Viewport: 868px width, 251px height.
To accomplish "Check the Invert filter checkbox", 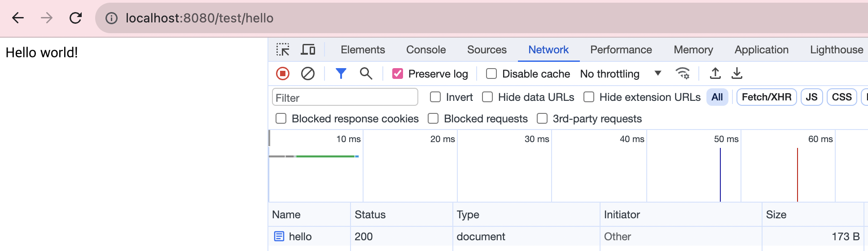I will pyautogui.click(x=435, y=97).
